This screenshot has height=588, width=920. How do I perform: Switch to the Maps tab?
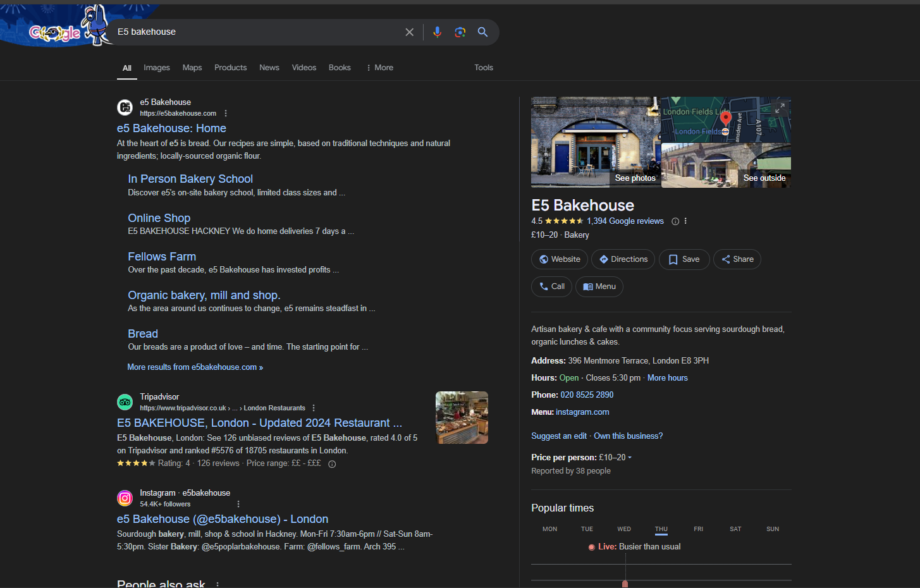coord(192,68)
